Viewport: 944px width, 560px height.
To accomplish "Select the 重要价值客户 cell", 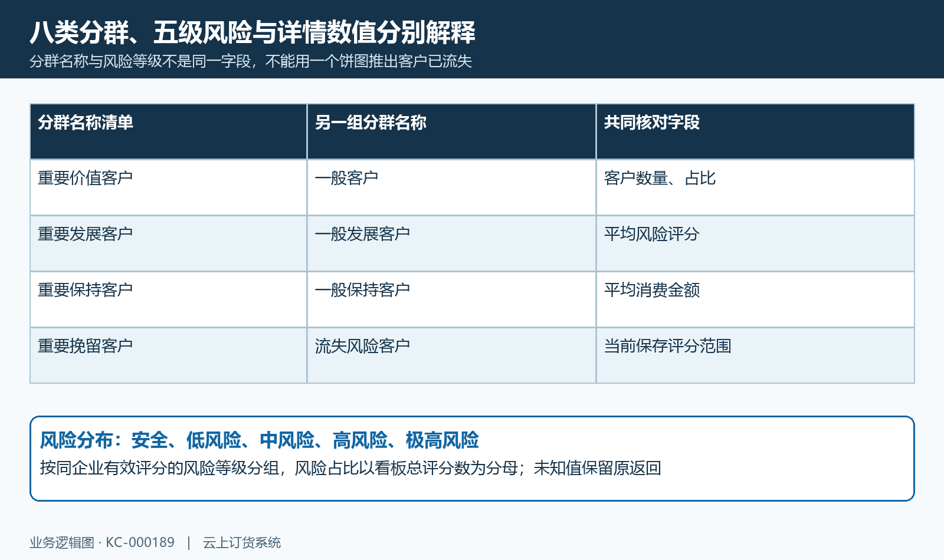I will click(169, 187).
